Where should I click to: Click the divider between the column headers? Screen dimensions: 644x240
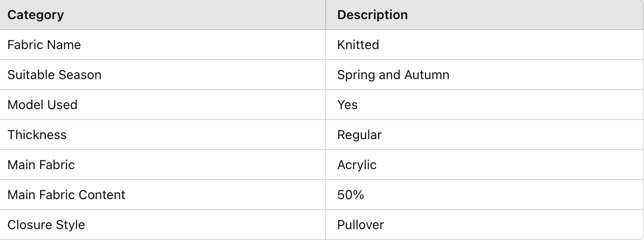[x=326, y=15]
